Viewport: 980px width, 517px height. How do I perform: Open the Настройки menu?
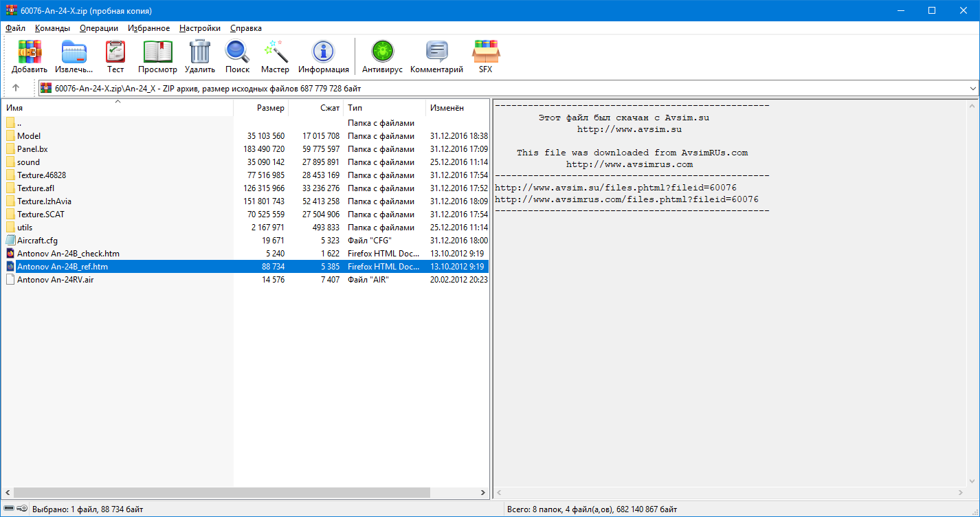point(199,28)
